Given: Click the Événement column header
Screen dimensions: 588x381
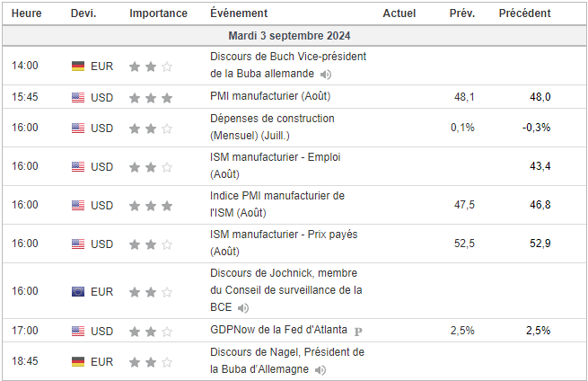Looking at the screenshot, I should pos(238,13).
